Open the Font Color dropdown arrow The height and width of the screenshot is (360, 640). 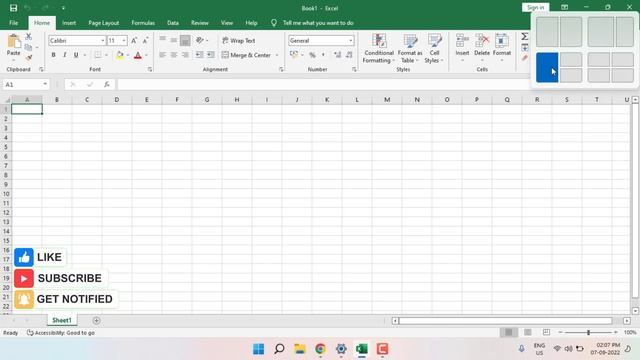point(146,55)
